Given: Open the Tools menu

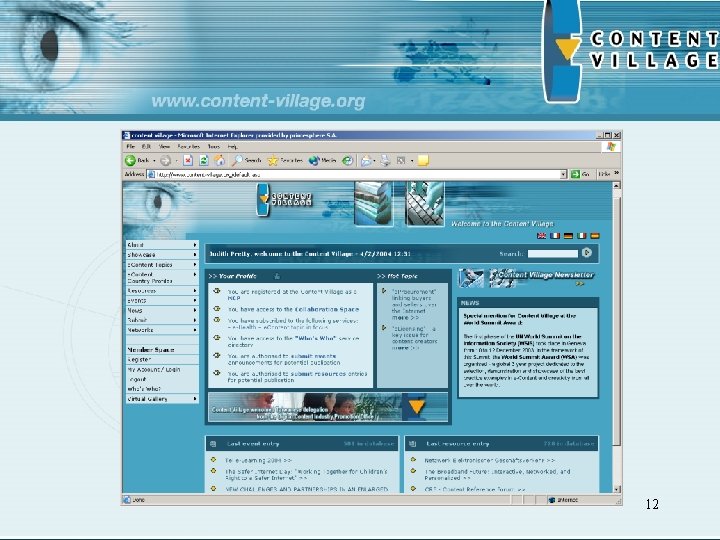Looking at the screenshot, I should pyautogui.click(x=214, y=146).
